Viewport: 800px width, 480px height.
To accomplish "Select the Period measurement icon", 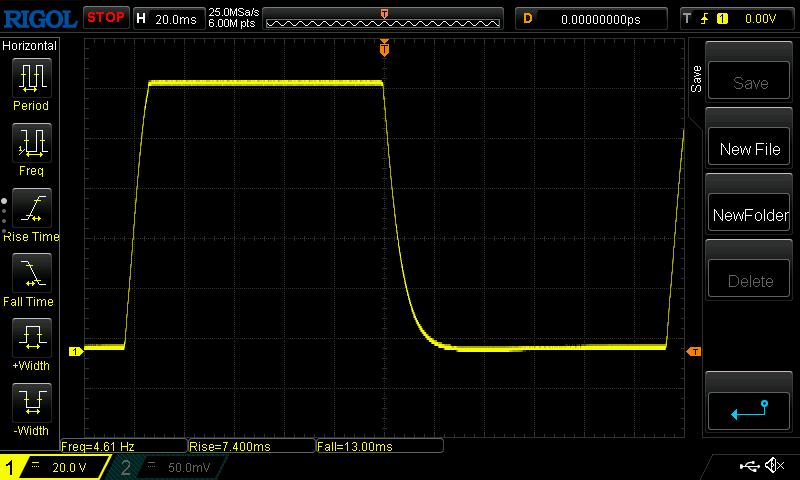I will [x=32, y=78].
